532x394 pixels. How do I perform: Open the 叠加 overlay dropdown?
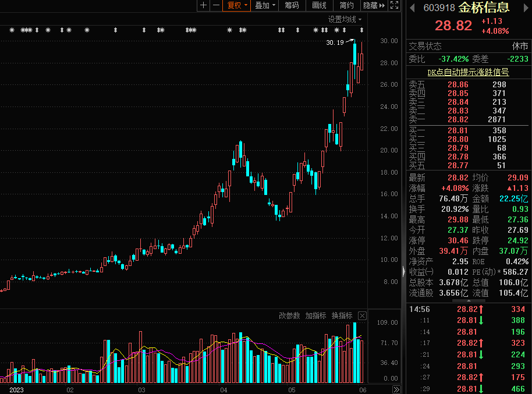pyautogui.click(x=265, y=5)
